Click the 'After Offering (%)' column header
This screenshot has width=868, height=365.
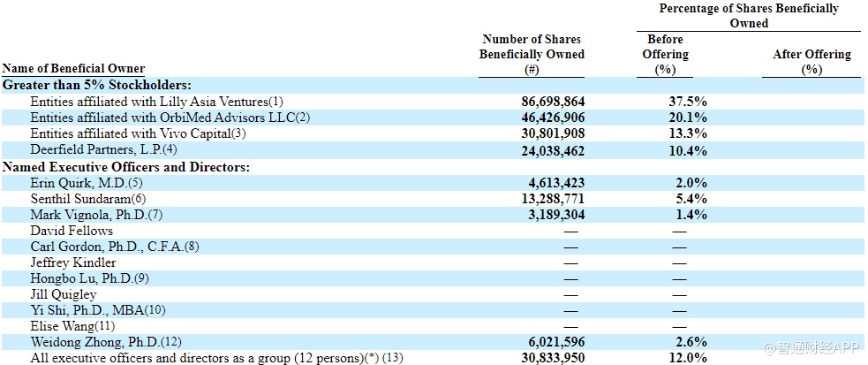(811, 62)
